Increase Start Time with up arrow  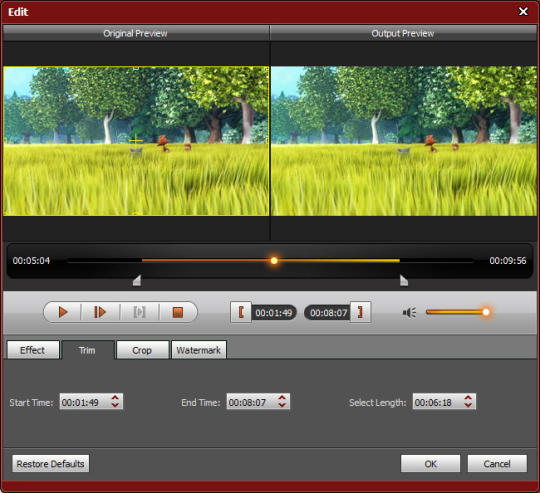tap(115, 398)
